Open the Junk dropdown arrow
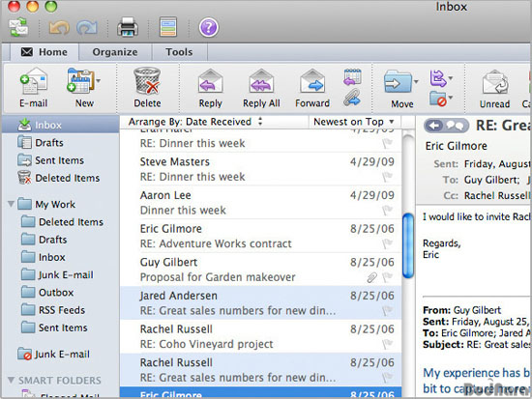532x399 pixels. coord(451,98)
